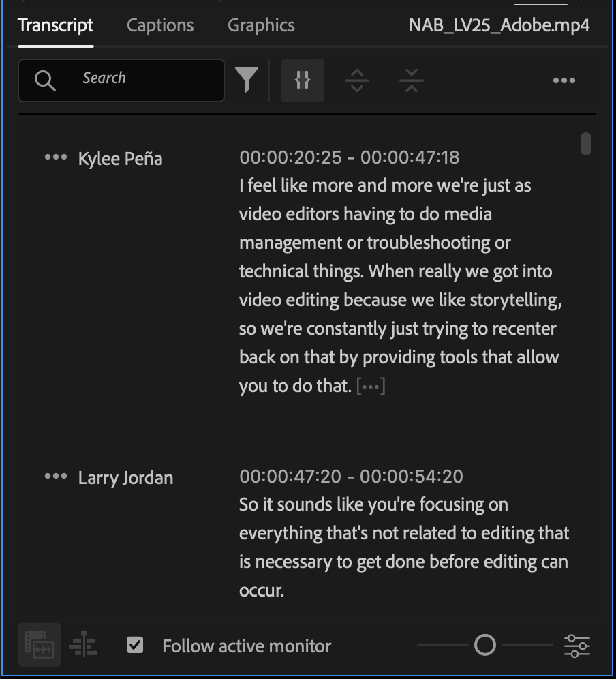Uncheck Follow active monitor checkbox
The image size is (616, 679).
135,645
